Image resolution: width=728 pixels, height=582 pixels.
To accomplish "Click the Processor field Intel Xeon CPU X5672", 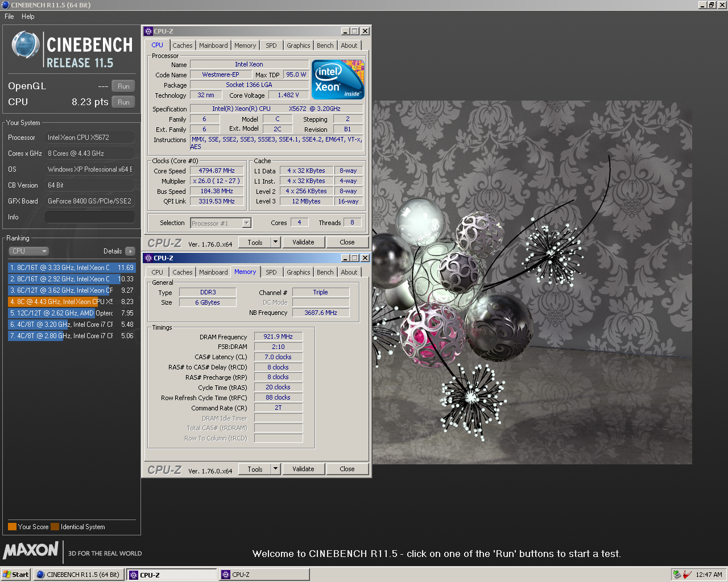I will coord(90,138).
